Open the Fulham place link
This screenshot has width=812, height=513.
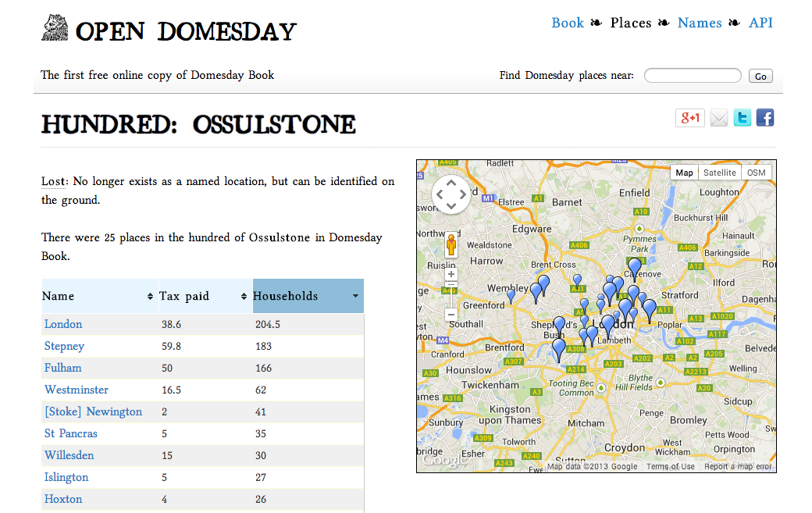62,368
